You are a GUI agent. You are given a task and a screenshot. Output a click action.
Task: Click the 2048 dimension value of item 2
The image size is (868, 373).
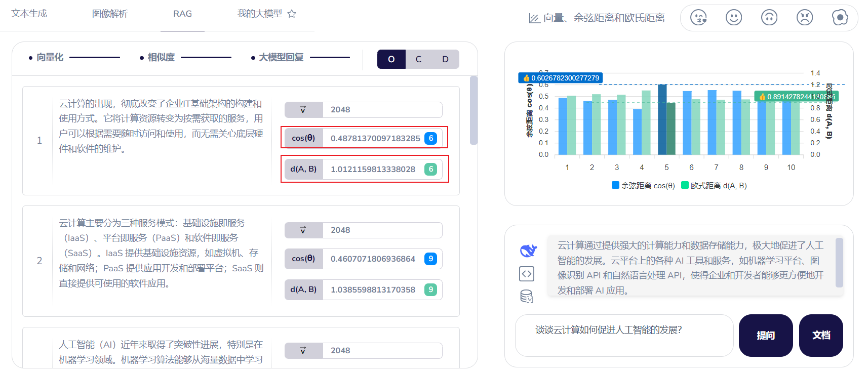[x=340, y=230]
